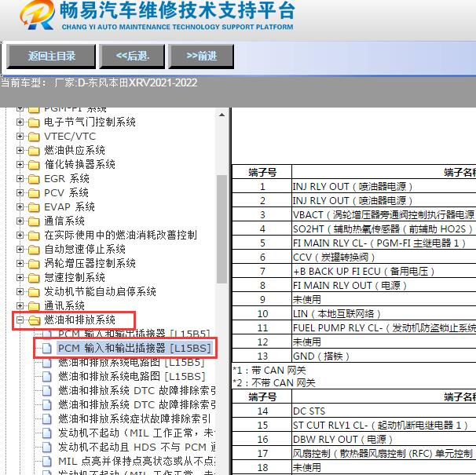Click table cell DBW RLY OUT (电源)
This screenshot has height=475, width=476.
coord(384,439)
